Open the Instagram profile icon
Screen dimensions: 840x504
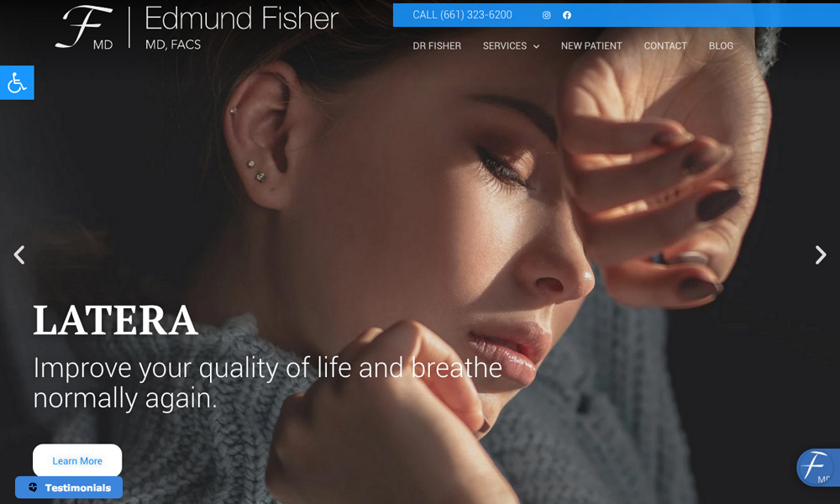tap(547, 15)
